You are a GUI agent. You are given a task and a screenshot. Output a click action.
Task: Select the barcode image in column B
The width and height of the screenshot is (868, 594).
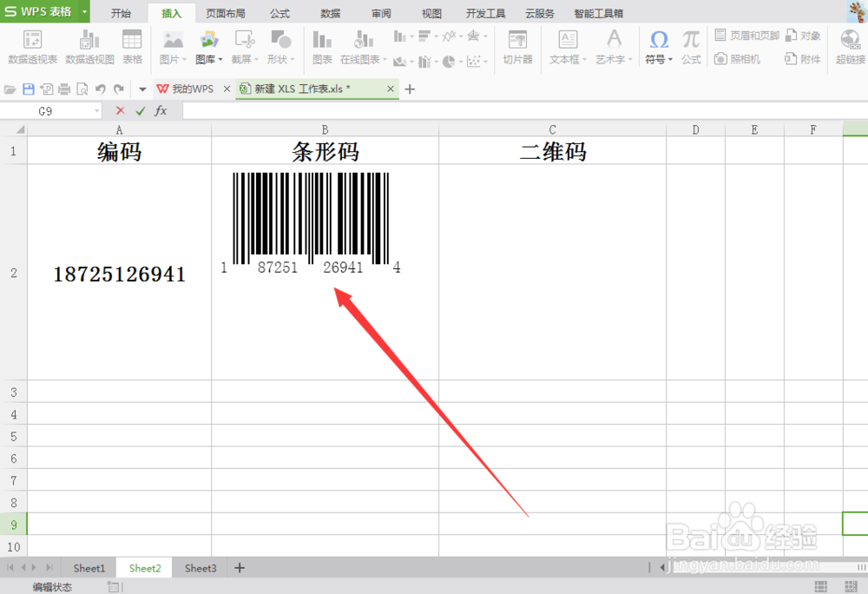coord(311,224)
